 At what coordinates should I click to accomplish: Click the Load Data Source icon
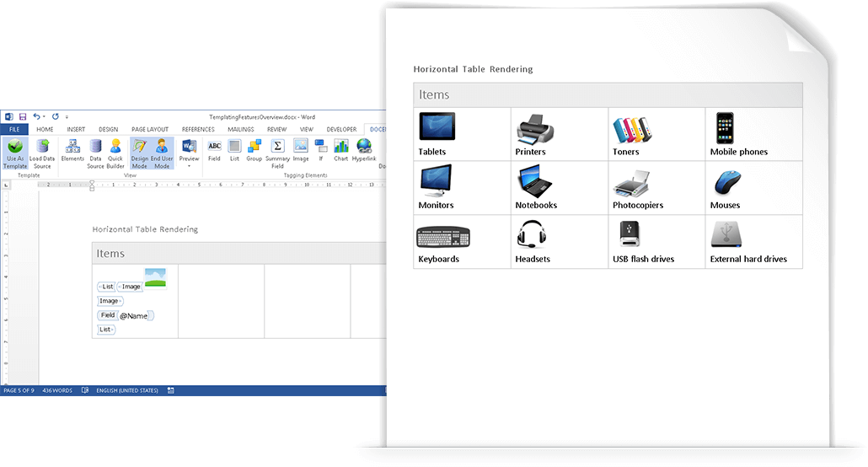coord(42,153)
